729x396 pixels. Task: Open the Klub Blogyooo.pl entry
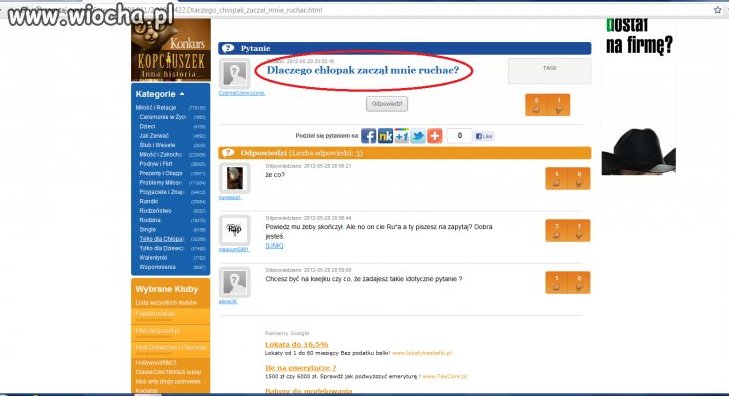(158, 331)
